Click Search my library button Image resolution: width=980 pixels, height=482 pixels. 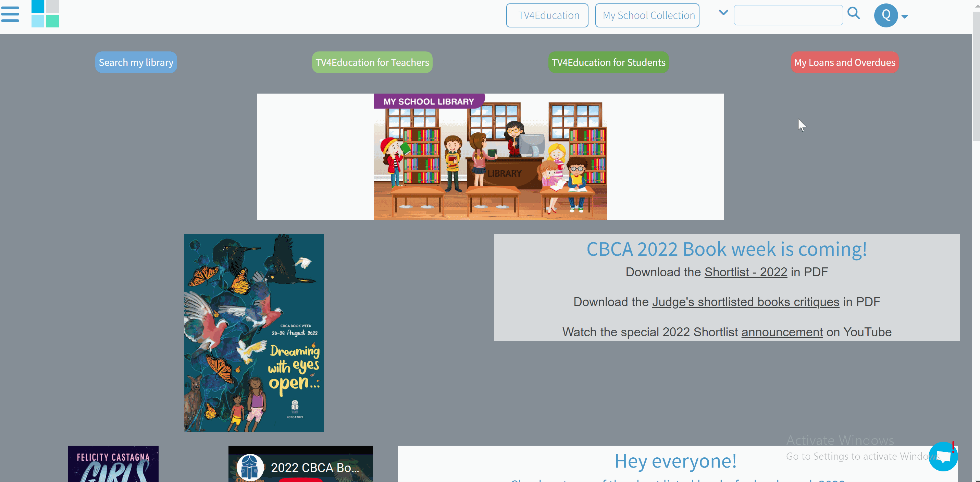136,62
